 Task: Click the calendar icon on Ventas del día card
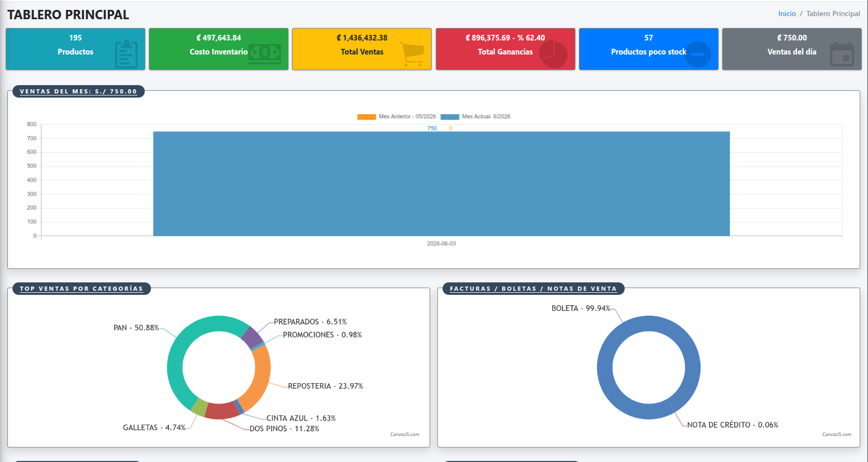tap(842, 54)
